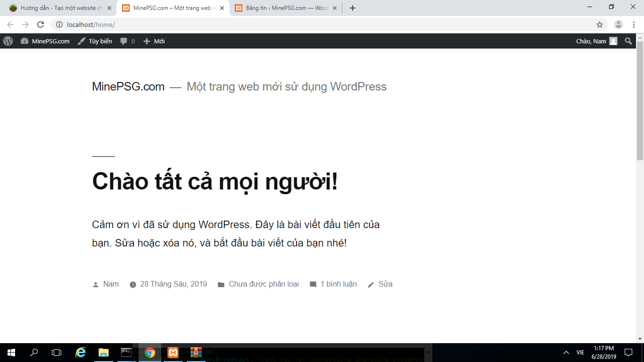Viewport: 644px width, 362px height.
Task: Open the taskbar clock showing 1:17 PM
Action: [604, 352]
